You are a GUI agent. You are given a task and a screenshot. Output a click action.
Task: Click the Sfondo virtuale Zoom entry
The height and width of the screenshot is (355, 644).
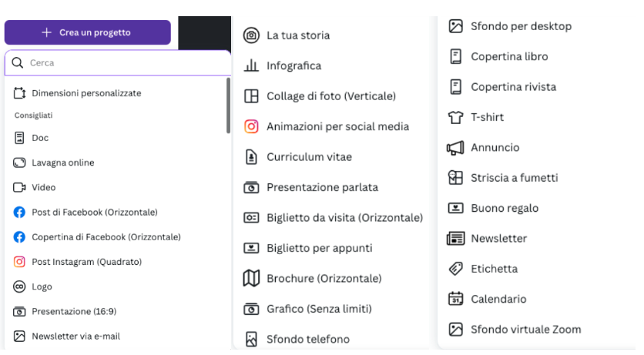coord(525,330)
